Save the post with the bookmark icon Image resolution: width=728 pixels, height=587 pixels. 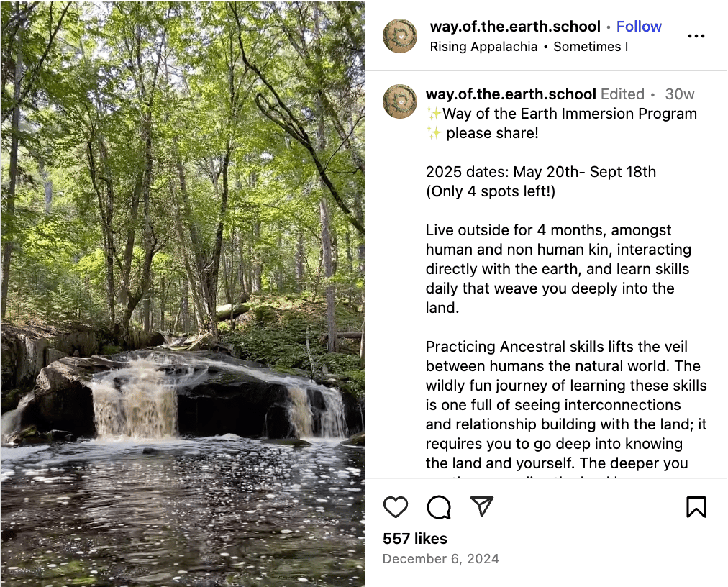(x=696, y=507)
